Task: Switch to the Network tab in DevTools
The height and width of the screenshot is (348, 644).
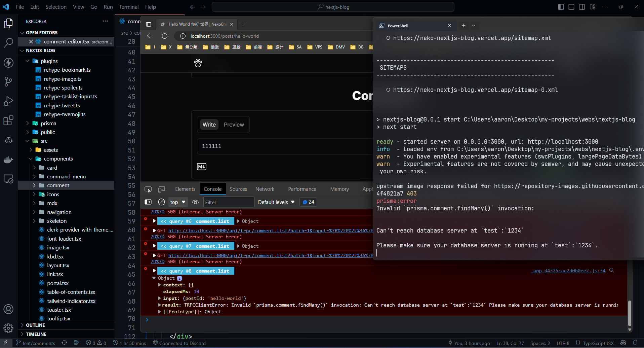Action: tap(265, 189)
